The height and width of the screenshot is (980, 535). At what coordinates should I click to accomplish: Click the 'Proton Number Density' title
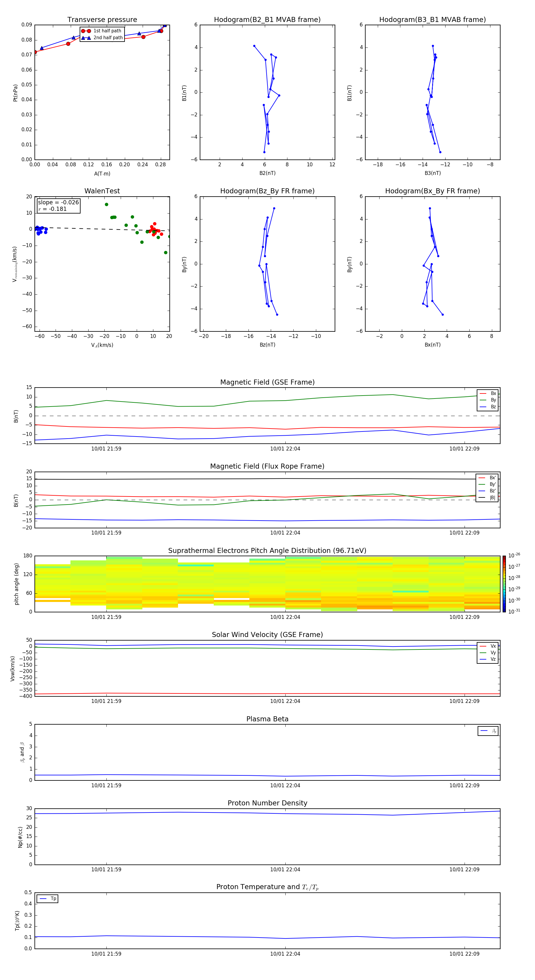coord(267,803)
